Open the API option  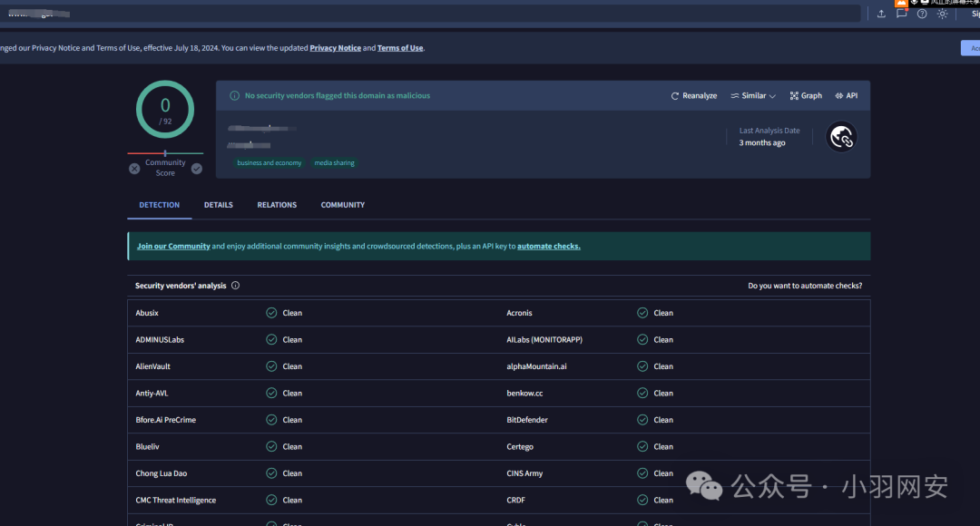pyautogui.click(x=847, y=95)
